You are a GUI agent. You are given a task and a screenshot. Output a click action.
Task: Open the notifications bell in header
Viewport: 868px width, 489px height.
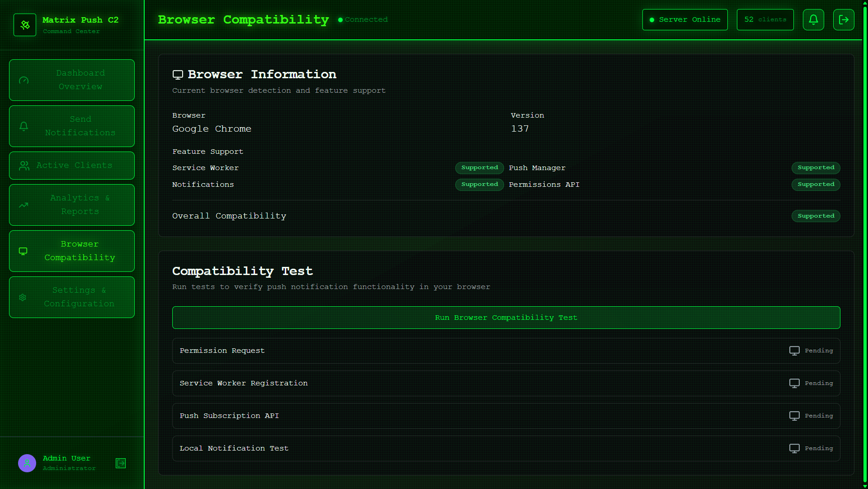(813, 19)
